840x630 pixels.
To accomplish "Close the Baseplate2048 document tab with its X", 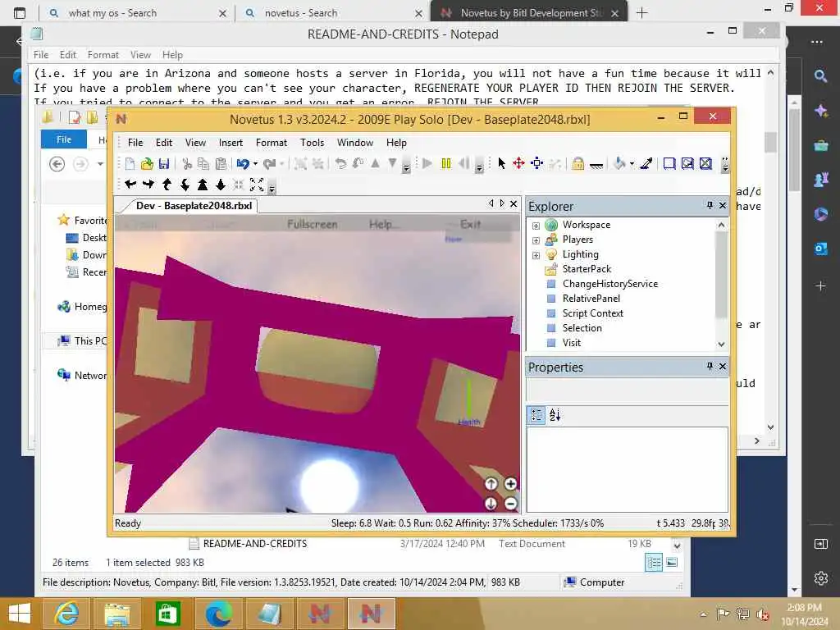I will coord(514,203).
